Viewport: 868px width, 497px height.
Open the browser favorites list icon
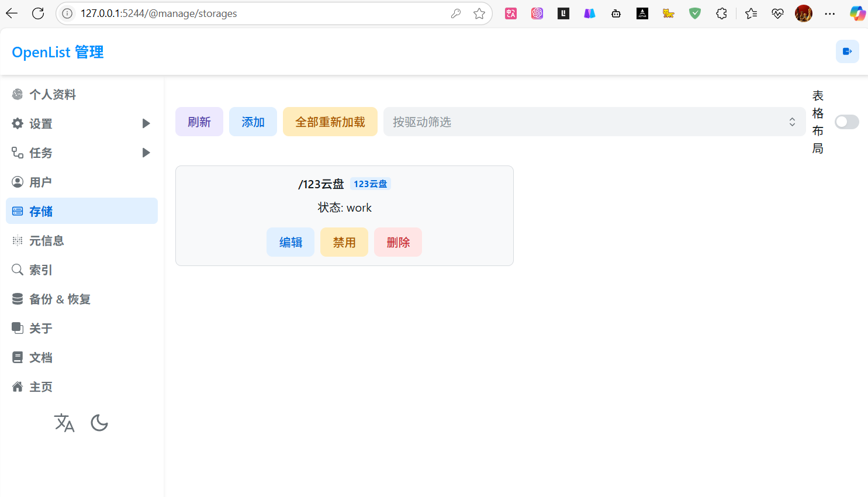tap(751, 13)
